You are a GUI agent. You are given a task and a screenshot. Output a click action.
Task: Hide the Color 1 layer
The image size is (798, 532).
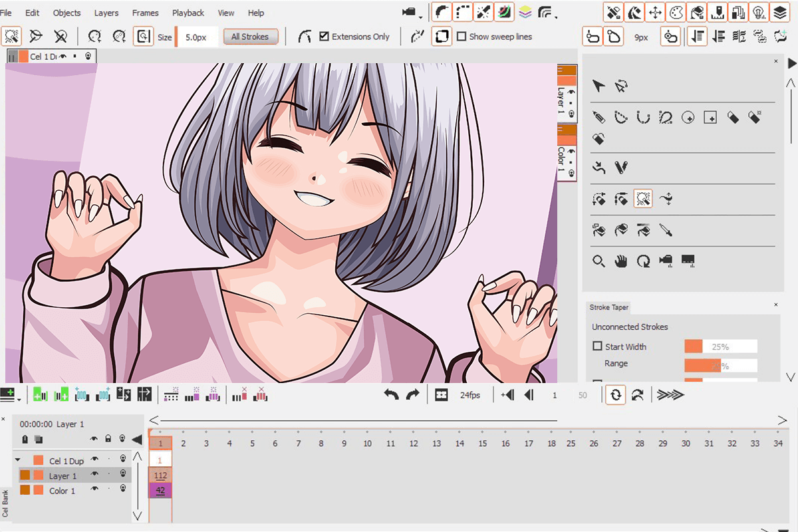(94, 489)
